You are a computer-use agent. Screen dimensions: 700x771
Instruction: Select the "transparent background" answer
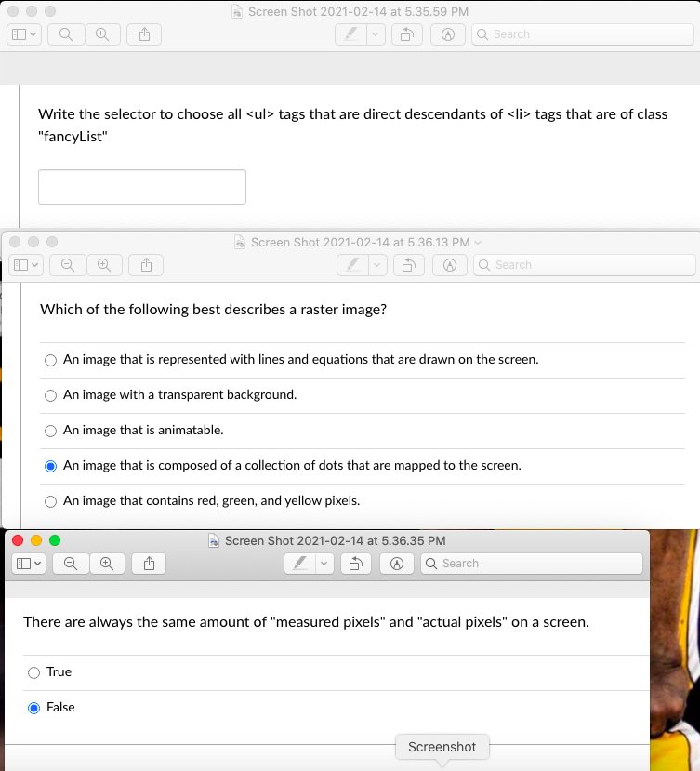(x=50, y=396)
